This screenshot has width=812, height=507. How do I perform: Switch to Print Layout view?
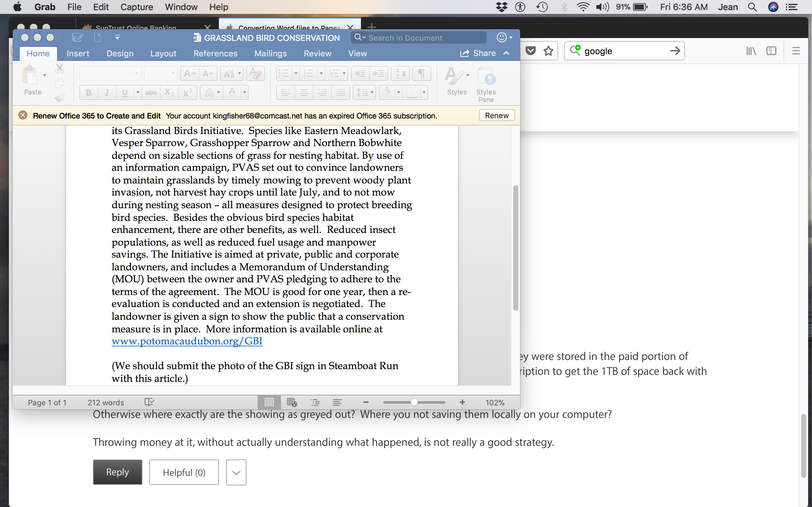click(x=269, y=402)
